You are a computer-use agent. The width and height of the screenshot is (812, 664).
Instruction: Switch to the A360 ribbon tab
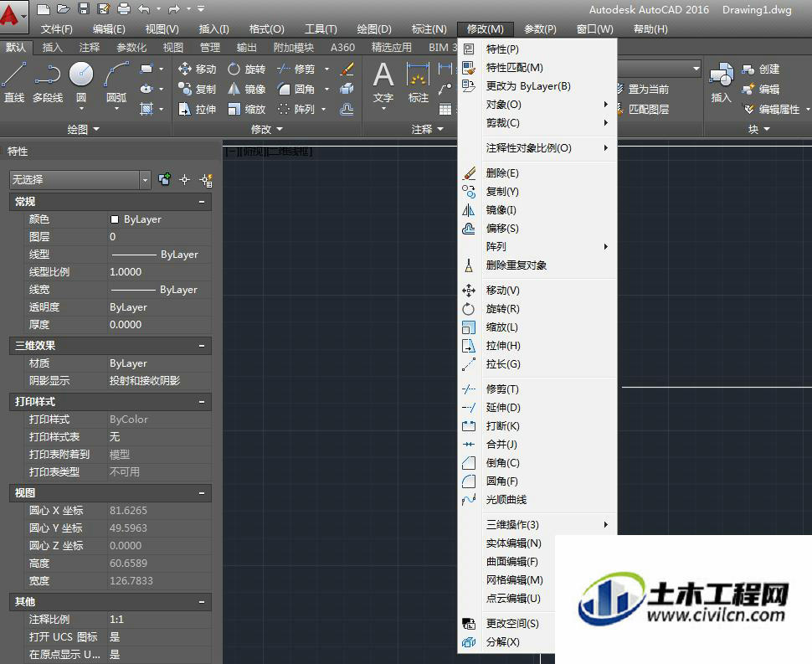tap(343, 47)
